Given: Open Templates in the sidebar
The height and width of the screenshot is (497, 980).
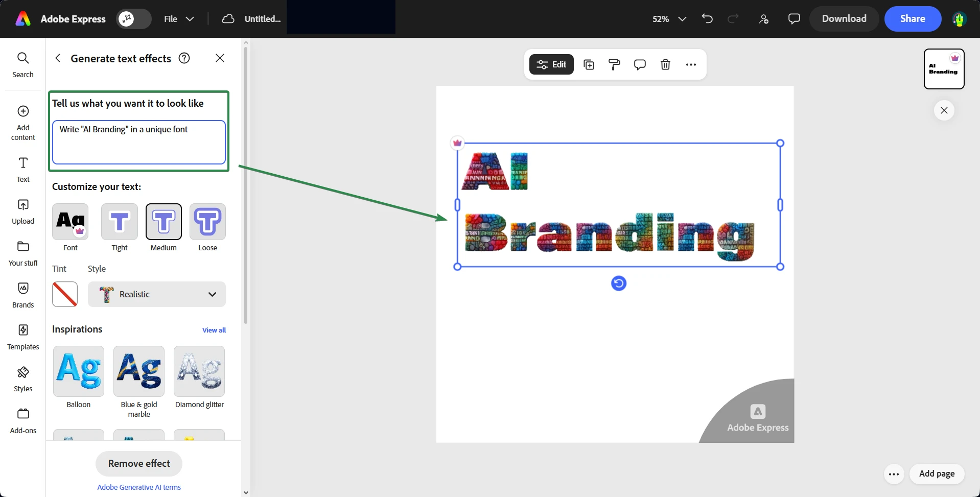Looking at the screenshot, I should click(23, 337).
